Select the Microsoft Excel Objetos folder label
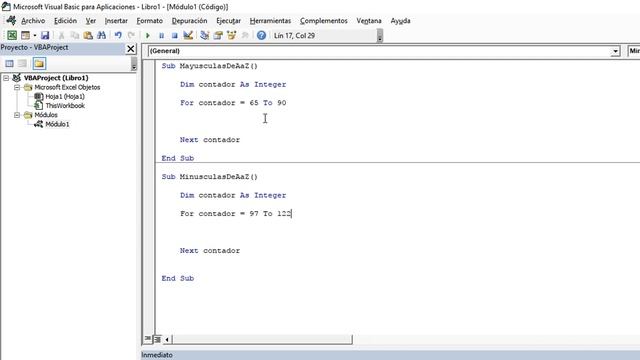The image size is (640, 360). [x=67, y=87]
